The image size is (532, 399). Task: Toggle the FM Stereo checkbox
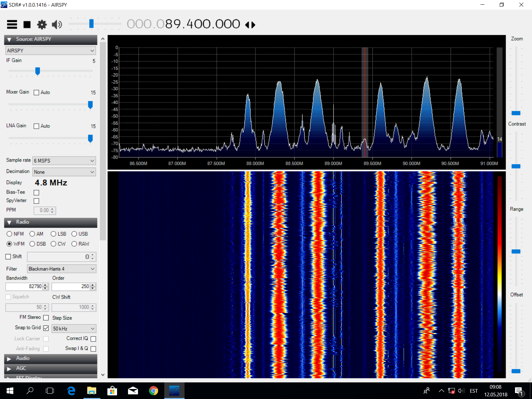[46, 318]
